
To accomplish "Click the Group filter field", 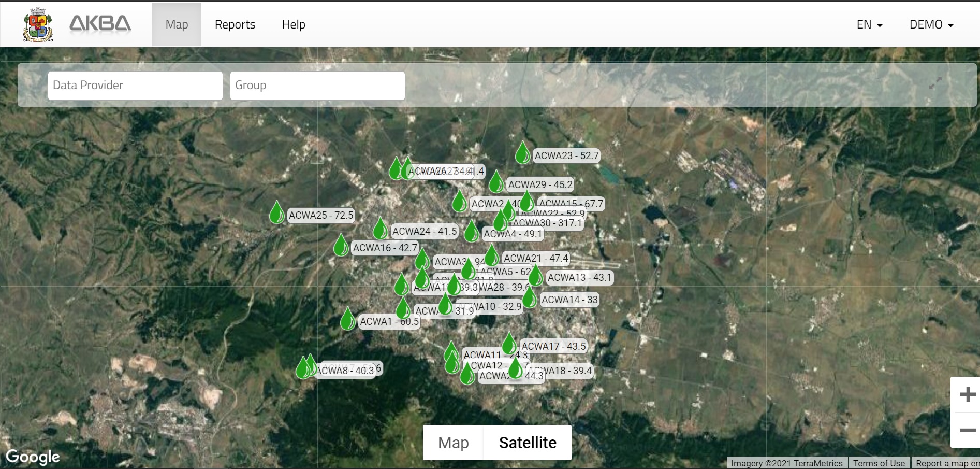I will [x=317, y=86].
